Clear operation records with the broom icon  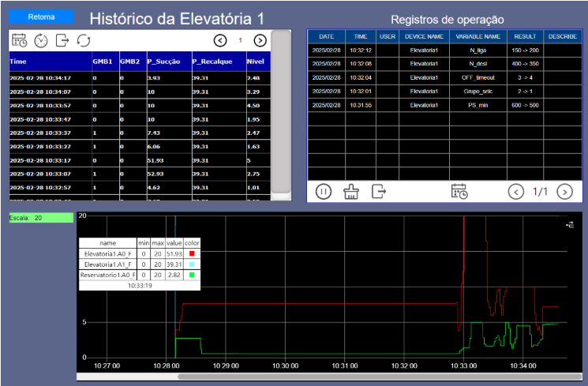pyautogui.click(x=351, y=191)
